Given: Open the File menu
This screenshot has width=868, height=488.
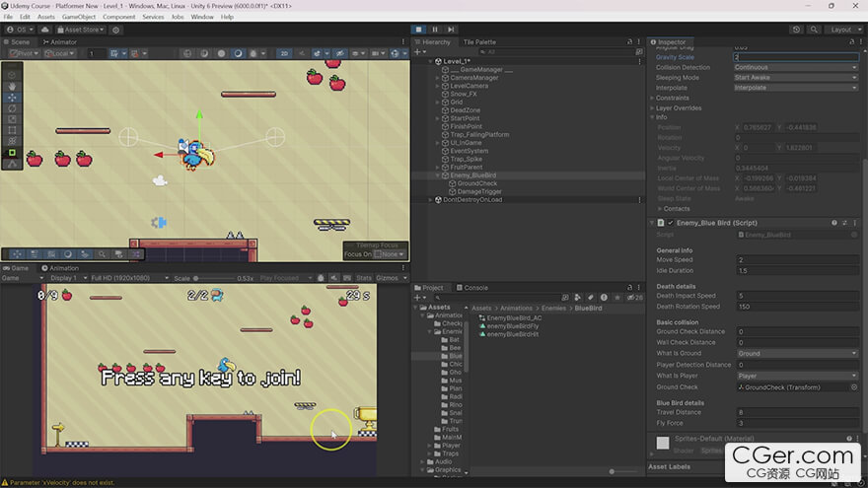Looking at the screenshot, I should pyautogui.click(x=8, y=17).
